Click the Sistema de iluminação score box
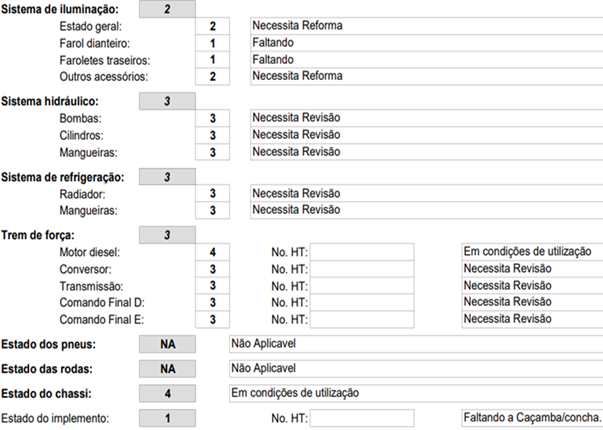The image size is (603, 430). [166, 9]
